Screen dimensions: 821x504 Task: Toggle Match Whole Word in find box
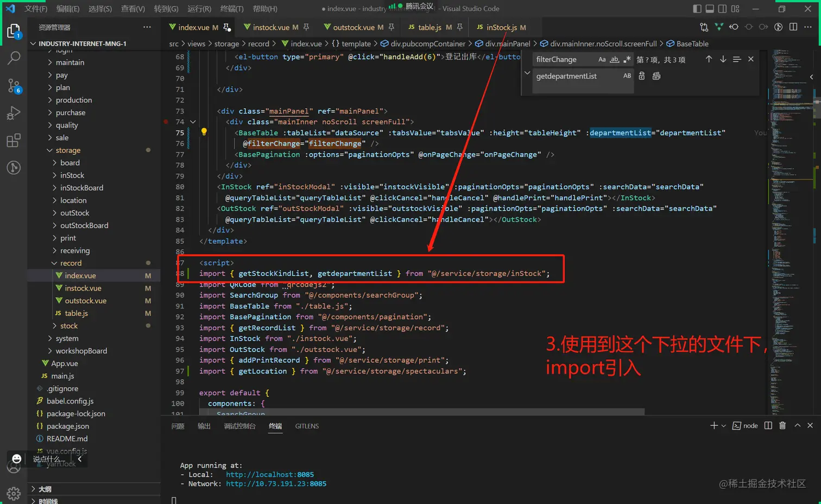tap(615, 59)
